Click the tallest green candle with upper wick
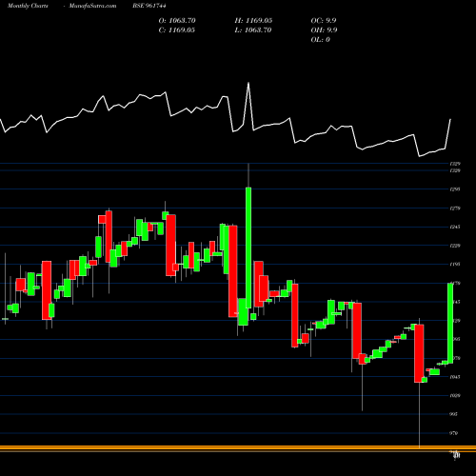The height and width of the screenshot is (476, 476). (x=248, y=248)
